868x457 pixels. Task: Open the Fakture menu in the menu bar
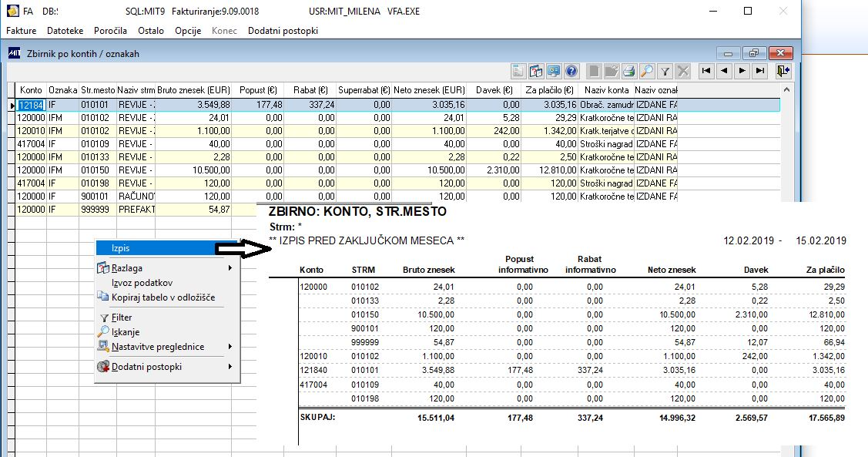pyautogui.click(x=23, y=31)
